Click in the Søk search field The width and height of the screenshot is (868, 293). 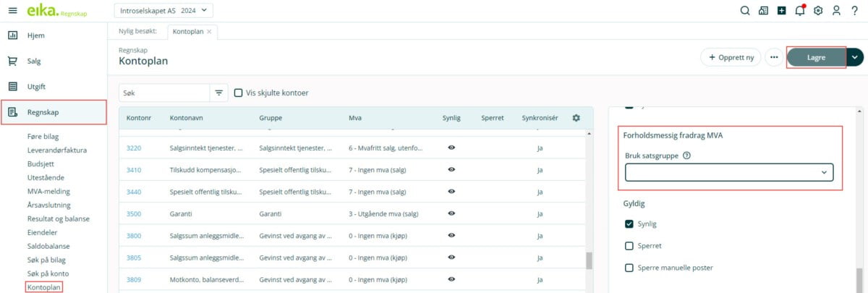tap(164, 93)
